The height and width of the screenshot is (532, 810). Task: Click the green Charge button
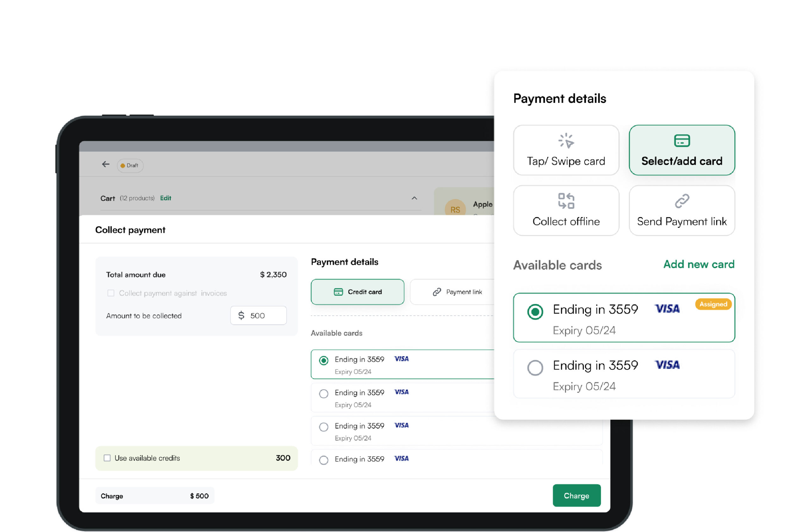[576, 495]
